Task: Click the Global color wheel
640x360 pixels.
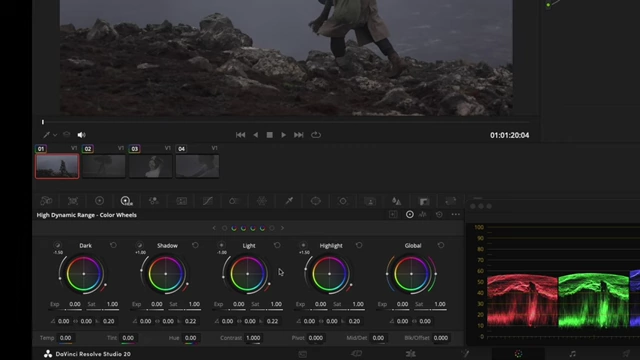Action: 411,274
